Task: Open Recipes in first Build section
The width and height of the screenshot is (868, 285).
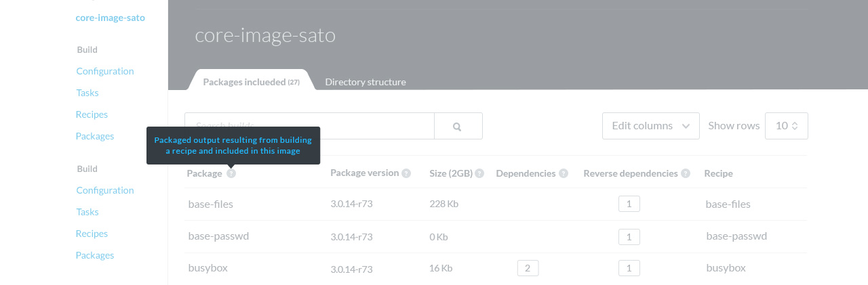Action: (x=92, y=114)
